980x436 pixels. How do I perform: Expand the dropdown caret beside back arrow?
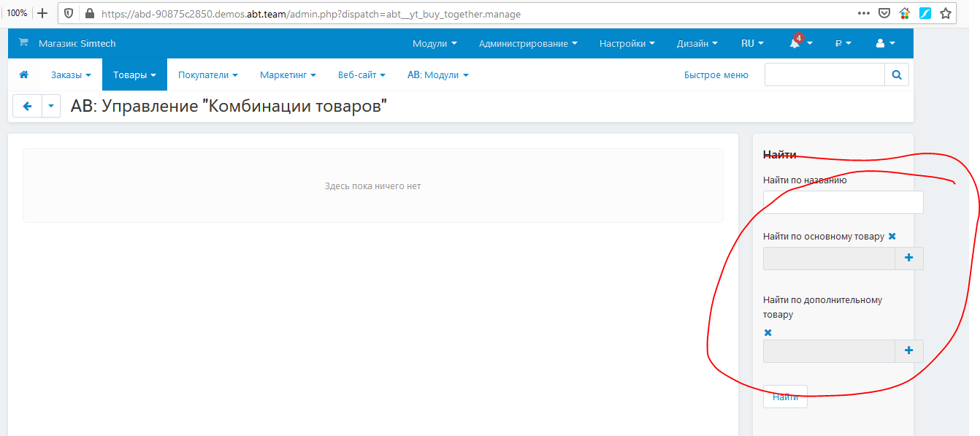tap(51, 106)
